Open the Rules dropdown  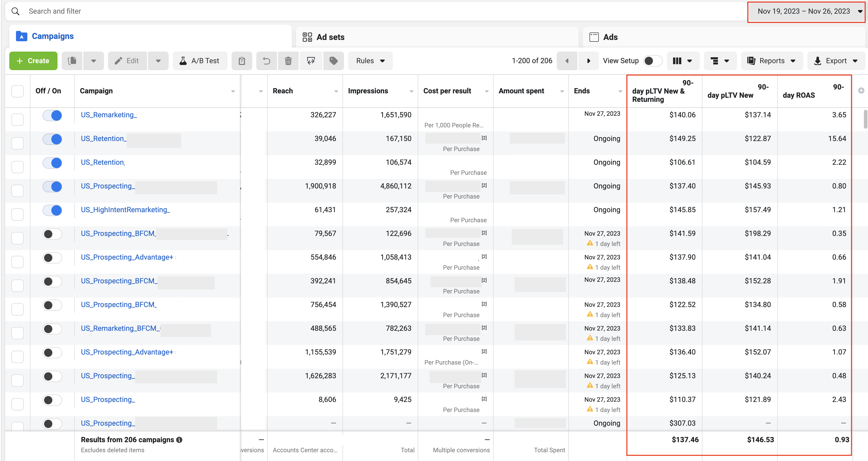(x=370, y=61)
